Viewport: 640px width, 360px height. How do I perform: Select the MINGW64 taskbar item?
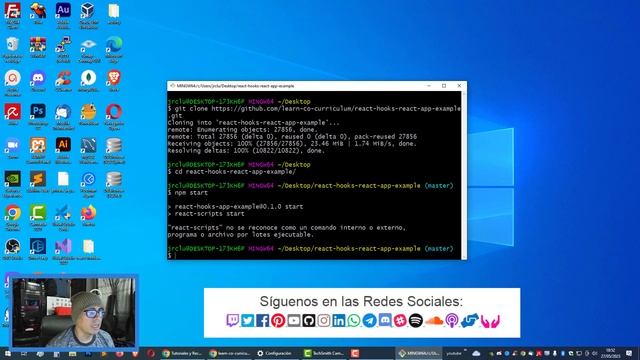418,353
